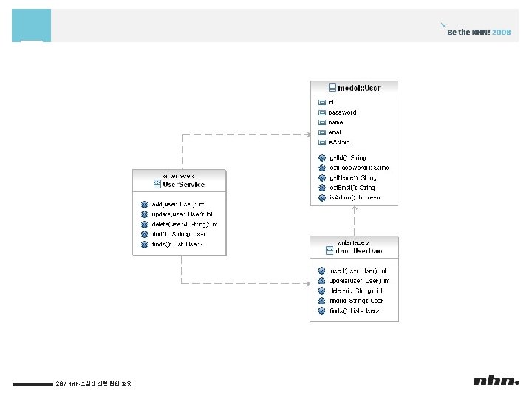Select update(user: User): int in UserDao
532x399 pixels.
[x=359, y=281]
